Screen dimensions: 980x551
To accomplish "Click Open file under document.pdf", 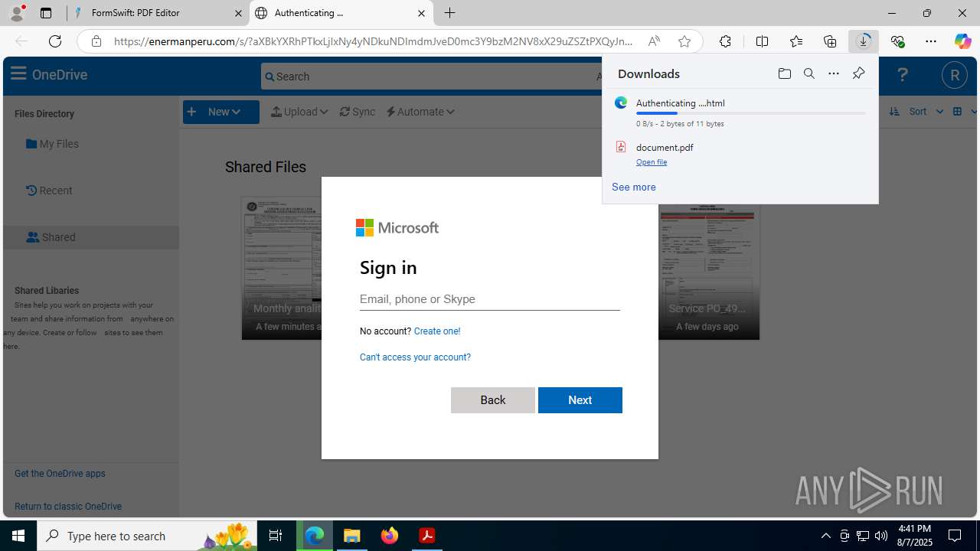I will (652, 162).
